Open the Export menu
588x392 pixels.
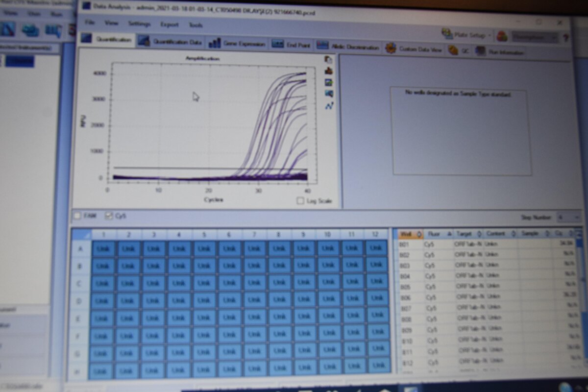pos(169,24)
